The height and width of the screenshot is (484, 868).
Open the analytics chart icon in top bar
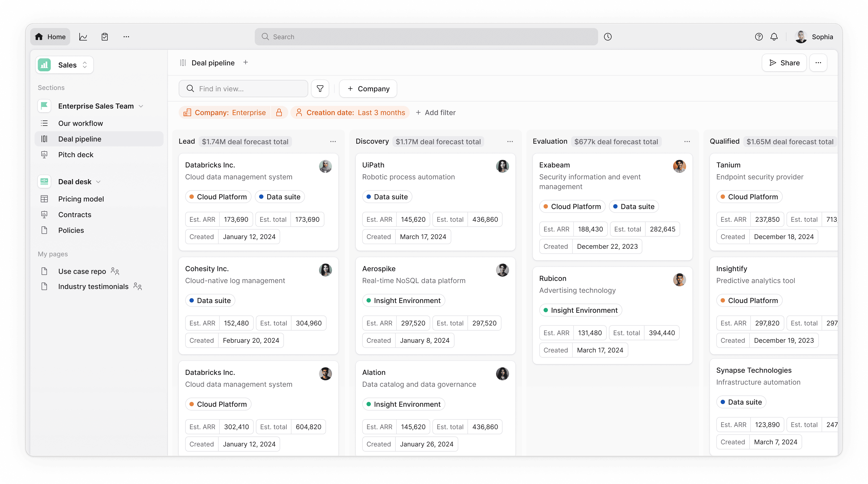(83, 37)
